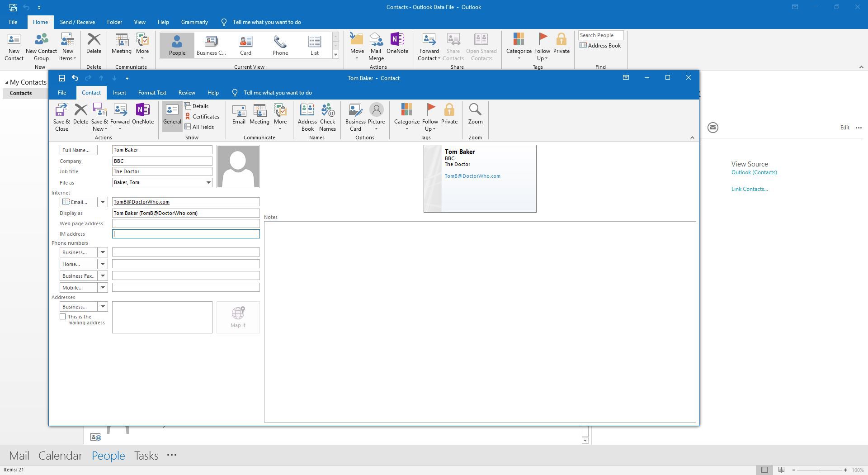
Task: Switch to Phone view
Action: (x=280, y=45)
